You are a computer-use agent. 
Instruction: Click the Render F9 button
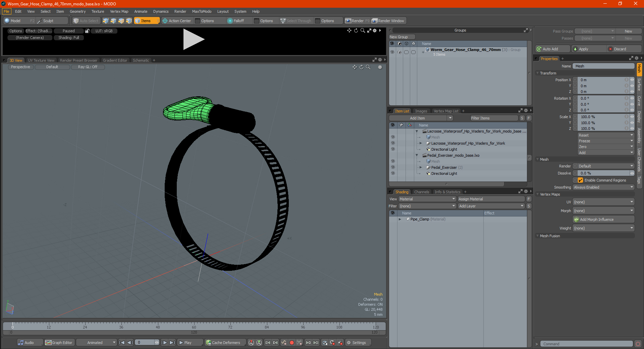click(x=357, y=21)
